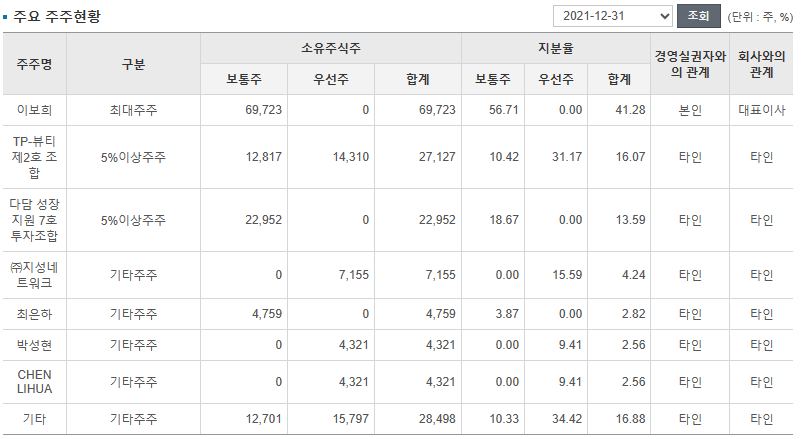Select preferred shares value 14,310
The height and width of the screenshot is (439, 801).
tap(351, 157)
